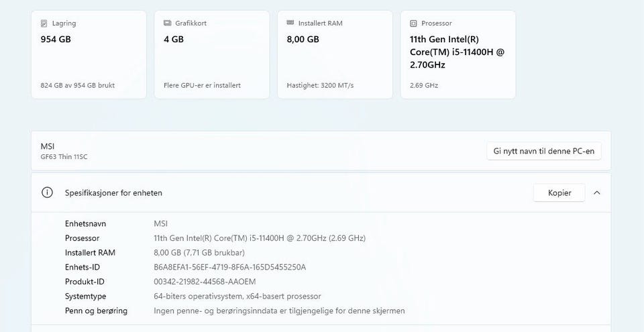The width and height of the screenshot is (644, 332).
Task: Click the Lagring storage icon
Action: pyautogui.click(x=44, y=23)
